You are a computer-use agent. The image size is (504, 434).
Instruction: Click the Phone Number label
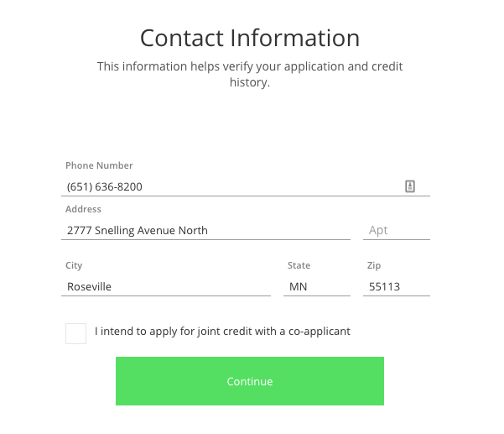tap(99, 166)
